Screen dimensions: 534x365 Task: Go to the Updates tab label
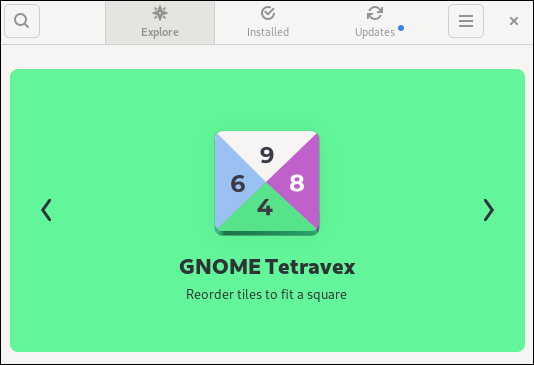(375, 32)
